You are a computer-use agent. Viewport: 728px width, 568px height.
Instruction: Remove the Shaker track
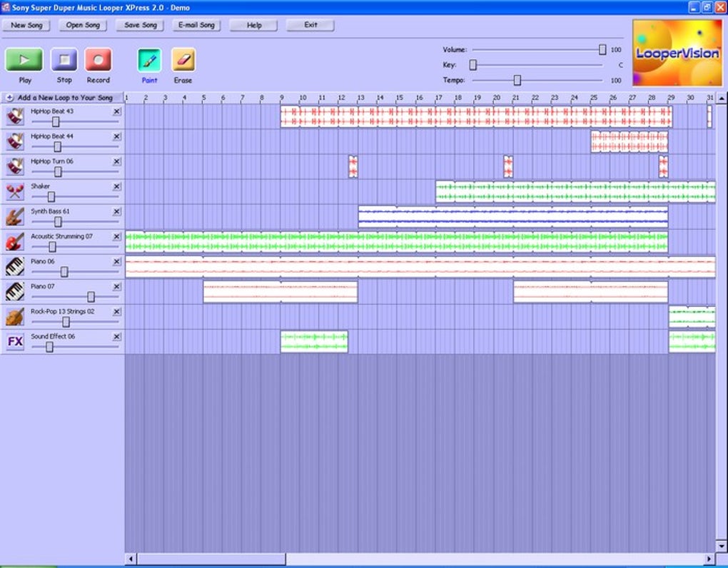pos(117,186)
